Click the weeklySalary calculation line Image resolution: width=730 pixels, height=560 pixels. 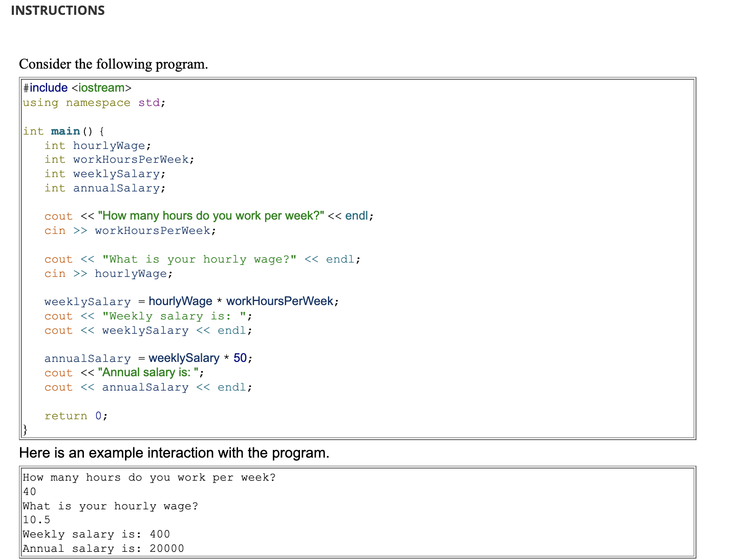click(x=190, y=301)
